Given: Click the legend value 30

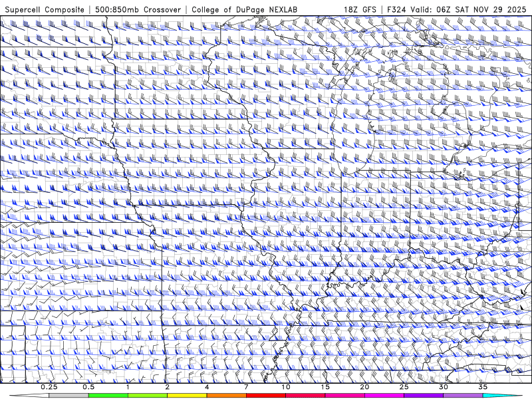Looking at the screenshot, I should pos(444,387).
